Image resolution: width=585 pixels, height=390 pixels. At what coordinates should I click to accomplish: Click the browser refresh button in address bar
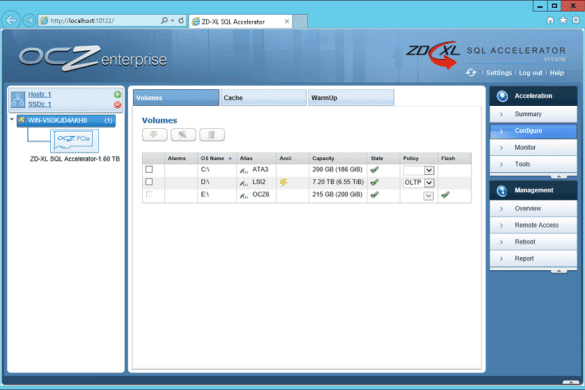181,21
